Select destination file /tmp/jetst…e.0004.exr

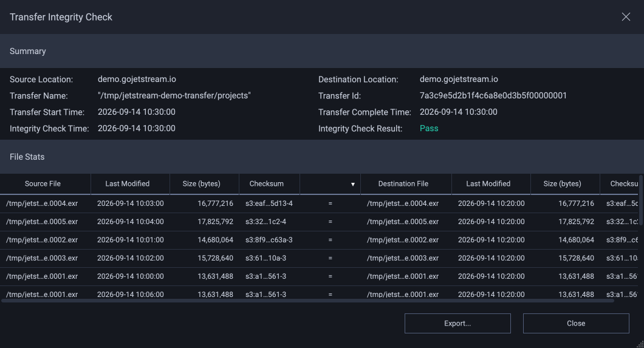(402, 203)
